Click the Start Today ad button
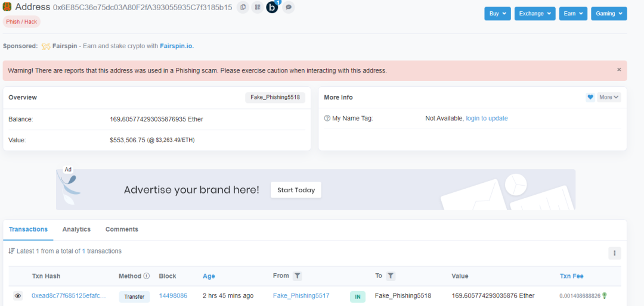 point(296,190)
